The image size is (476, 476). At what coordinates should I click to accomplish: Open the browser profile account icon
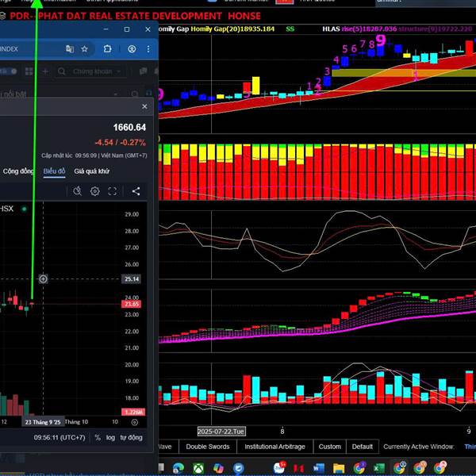click(x=132, y=49)
